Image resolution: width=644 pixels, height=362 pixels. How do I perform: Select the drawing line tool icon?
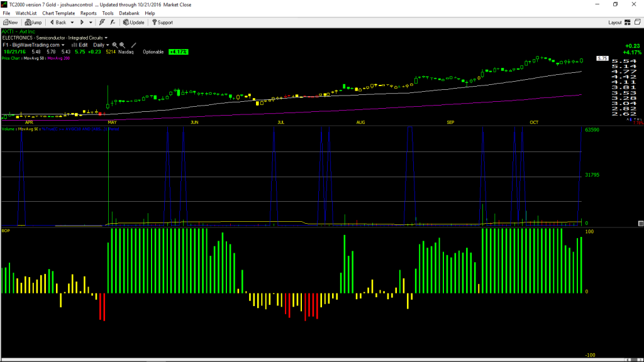(133, 45)
